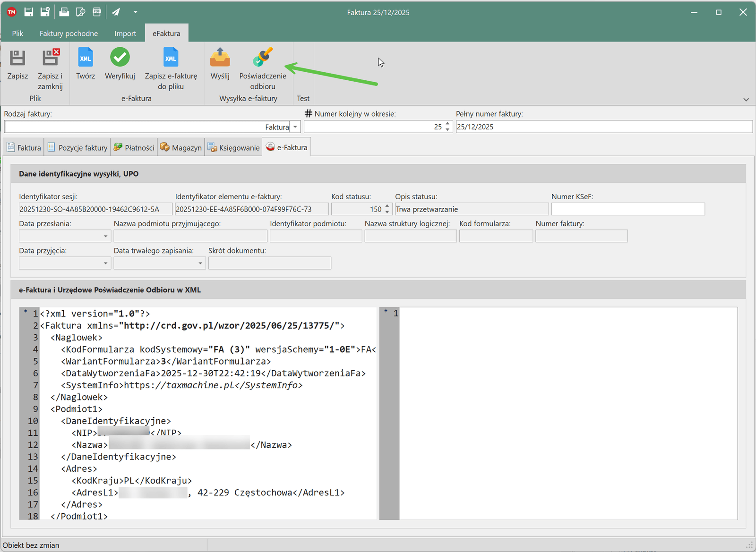Open quick access toolbar customize arrow
Viewport: 756px width, 552px height.
pyautogui.click(x=135, y=12)
